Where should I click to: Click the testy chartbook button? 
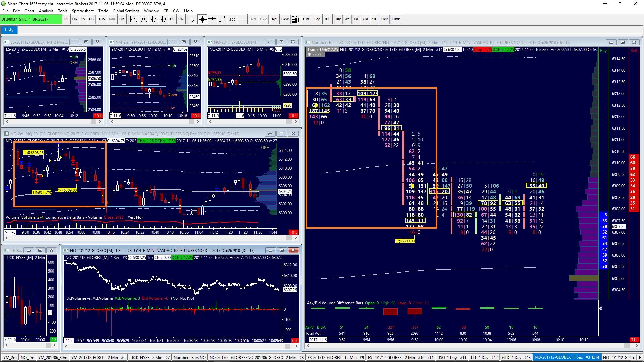click(x=9, y=30)
